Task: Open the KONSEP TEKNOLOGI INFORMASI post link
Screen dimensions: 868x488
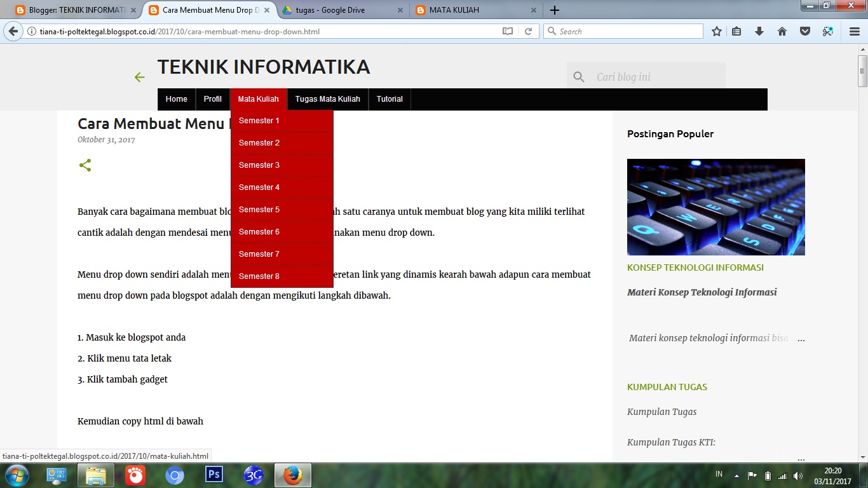Action: pyautogui.click(x=695, y=268)
